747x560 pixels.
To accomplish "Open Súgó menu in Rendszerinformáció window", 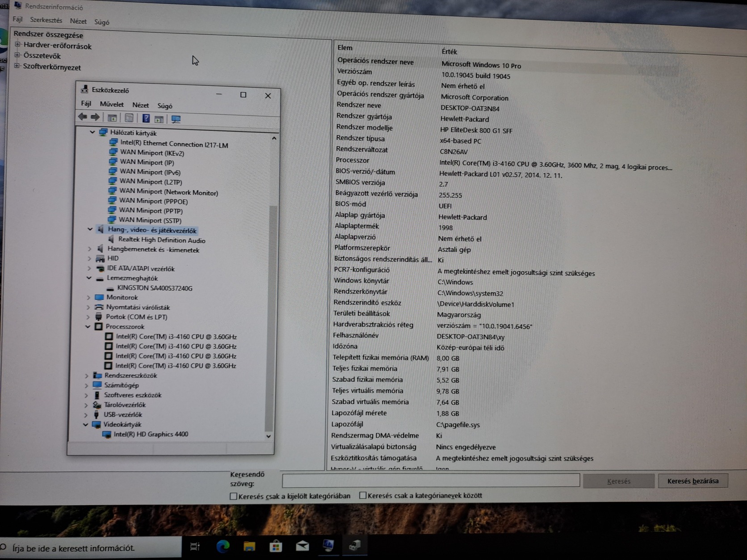I will [102, 22].
